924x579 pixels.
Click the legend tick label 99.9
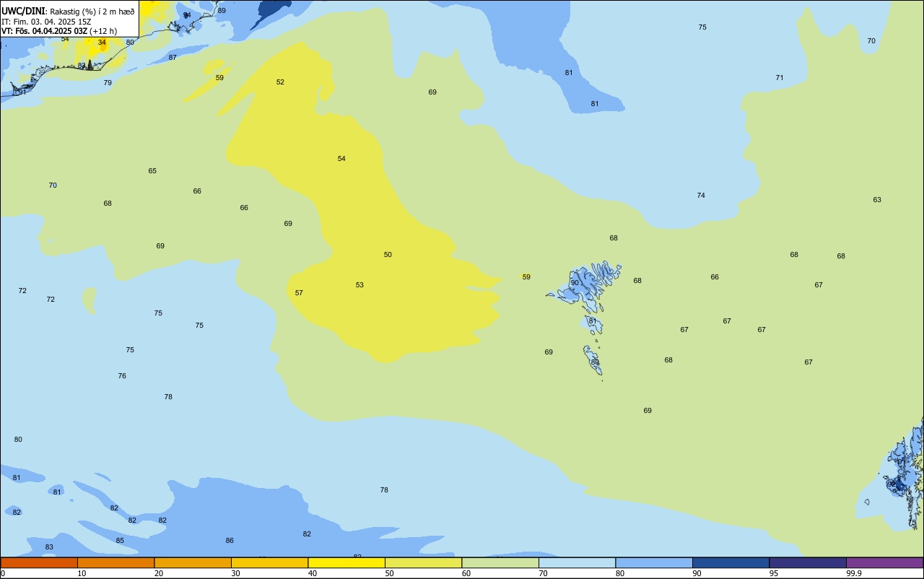tap(854, 573)
